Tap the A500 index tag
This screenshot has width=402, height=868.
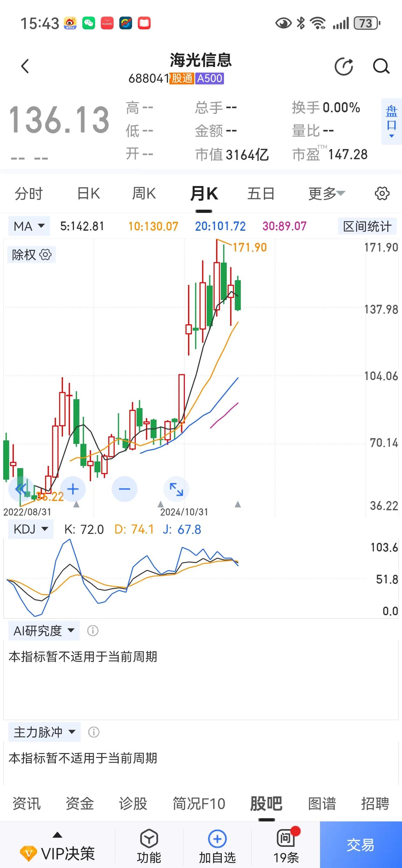210,78
